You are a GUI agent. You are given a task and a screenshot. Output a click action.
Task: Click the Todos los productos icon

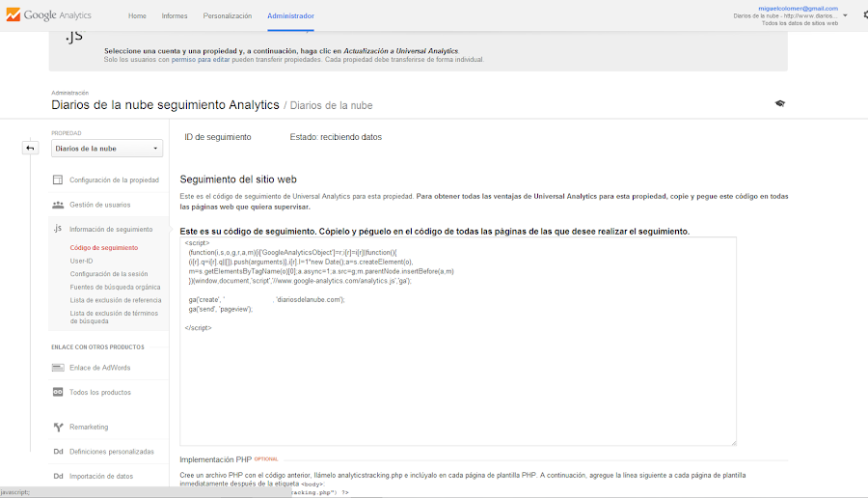(x=58, y=392)
